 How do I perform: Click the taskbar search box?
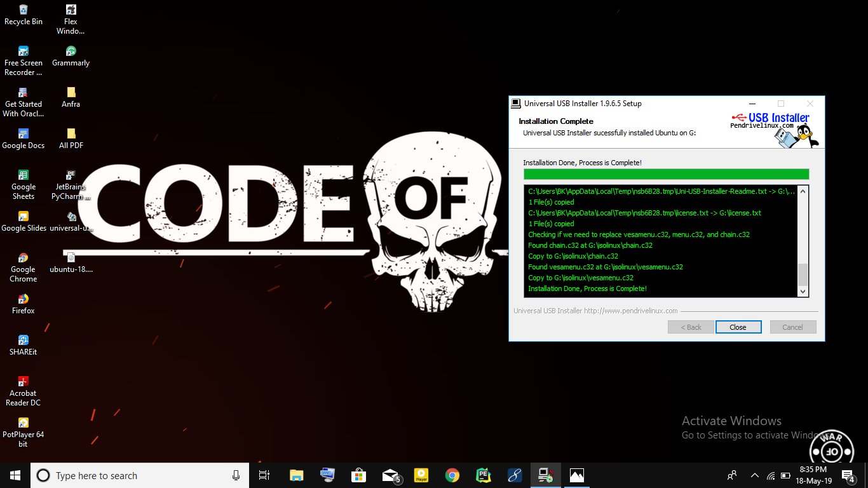pos(139,475)
